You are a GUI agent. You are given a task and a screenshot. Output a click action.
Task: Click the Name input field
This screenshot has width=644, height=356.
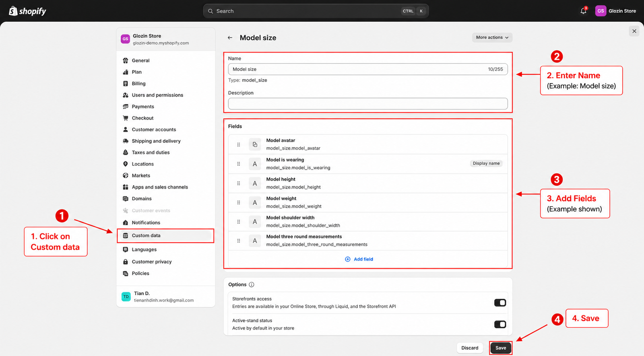coord(368,69)
